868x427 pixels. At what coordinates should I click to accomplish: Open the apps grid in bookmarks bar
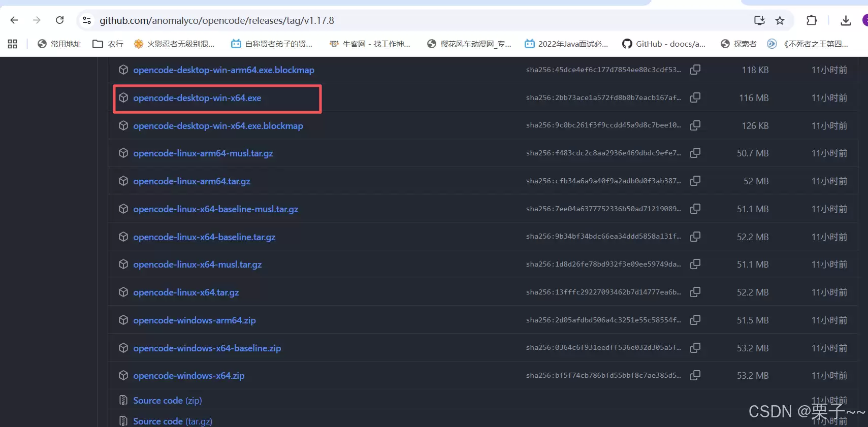click(x=13, y=44)
